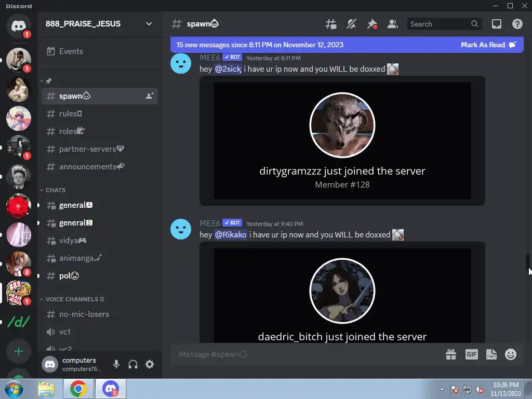Click the new messages notification bar text

click(x=260, y=45)
